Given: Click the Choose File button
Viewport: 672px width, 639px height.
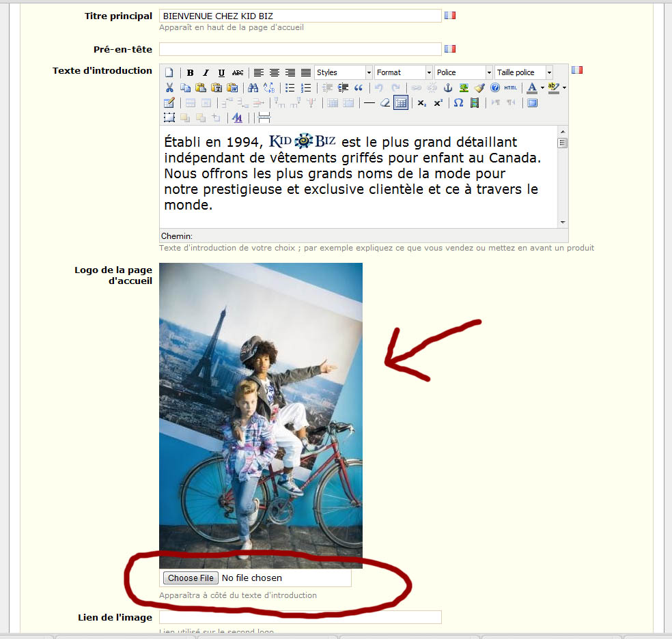Looking at the screenshot, I should click(x=191, y=578).
